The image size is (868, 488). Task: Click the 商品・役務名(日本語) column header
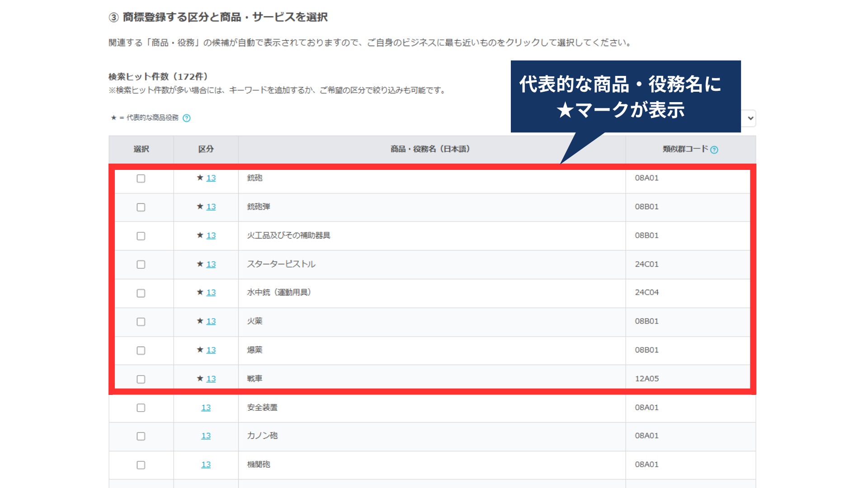tap(431, 149)
